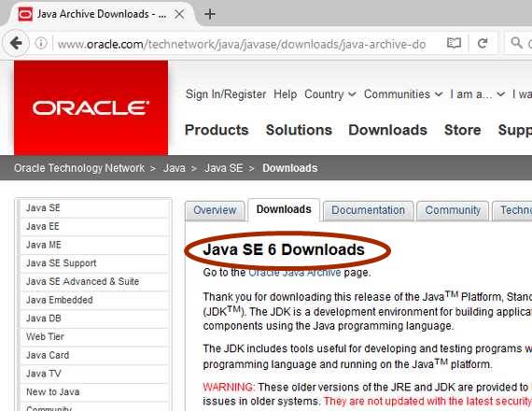The height and width of the screenshot is (411, 532).
Task: Open Java TV in sidebar
Action: [94, 374]
